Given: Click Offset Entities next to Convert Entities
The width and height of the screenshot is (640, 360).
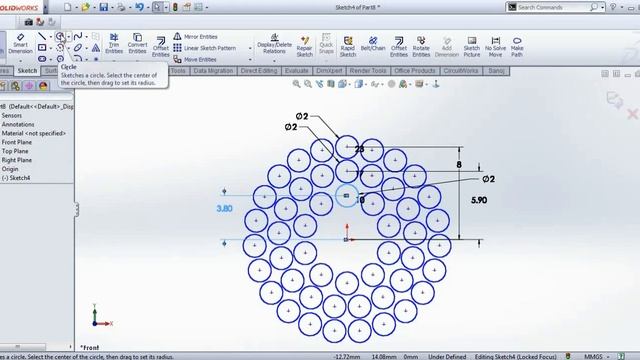Looking at the screenshot, I should click(161, 47).
